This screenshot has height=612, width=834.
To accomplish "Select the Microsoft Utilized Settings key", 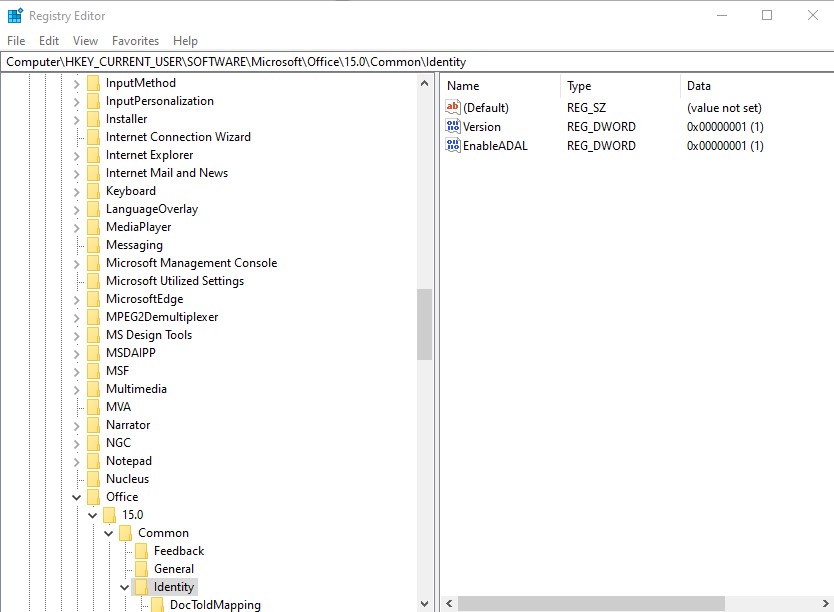I will pos(174,281).
